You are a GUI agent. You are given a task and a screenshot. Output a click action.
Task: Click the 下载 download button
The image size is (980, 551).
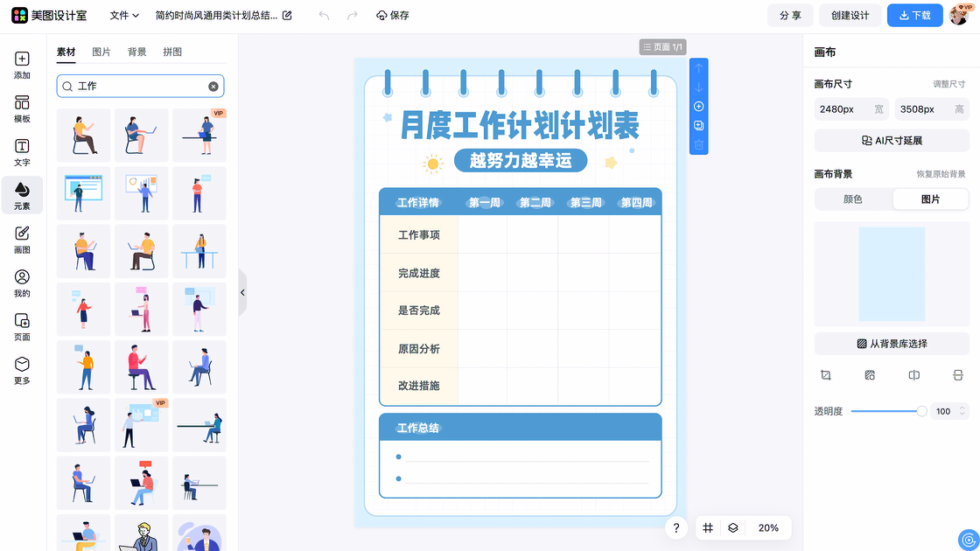click(x=914, y=16)
